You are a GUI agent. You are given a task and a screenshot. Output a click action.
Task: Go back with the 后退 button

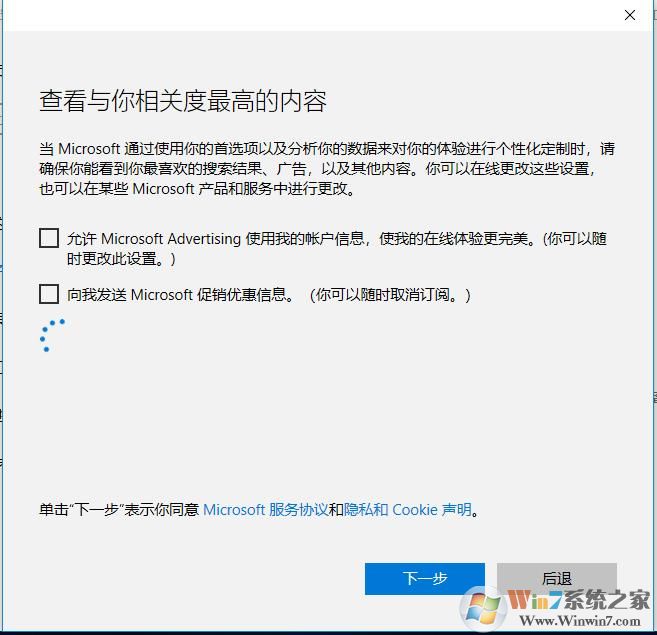click(x=556, y=578)
